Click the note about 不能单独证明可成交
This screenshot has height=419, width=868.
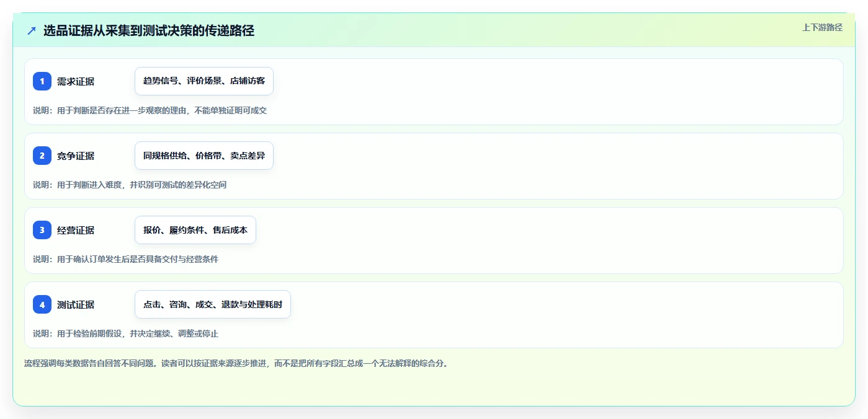(150, 110)
